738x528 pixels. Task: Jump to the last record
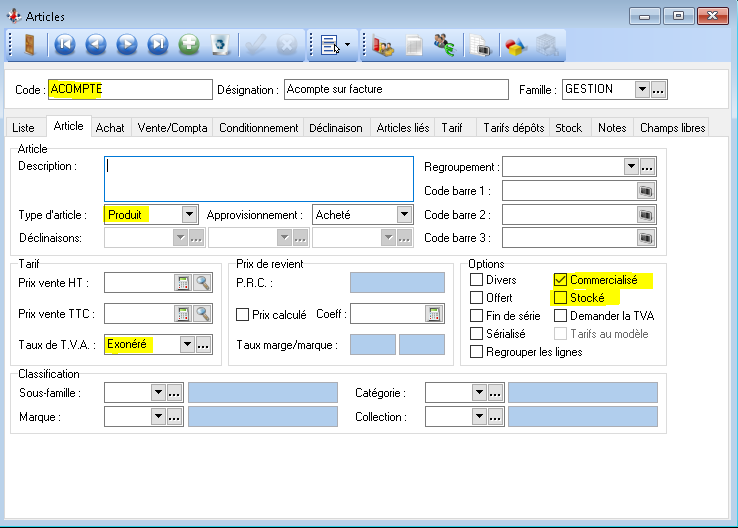coord(158,44)
